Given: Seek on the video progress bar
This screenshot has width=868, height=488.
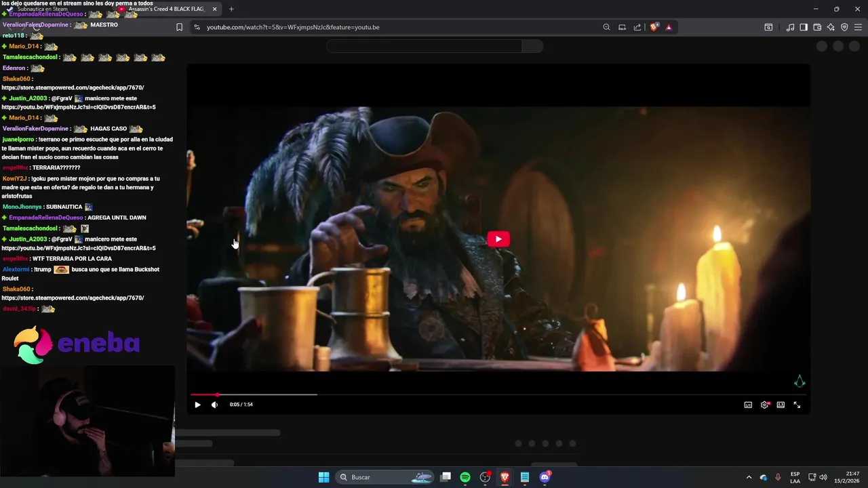Looking at the screenshot, I should click(x=498, y=394).
